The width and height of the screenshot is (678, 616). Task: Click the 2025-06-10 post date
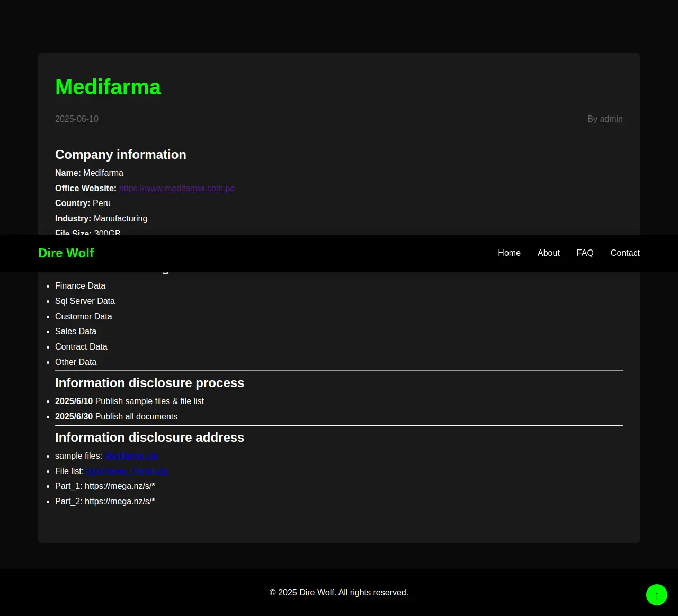click(x=77, y=119)
